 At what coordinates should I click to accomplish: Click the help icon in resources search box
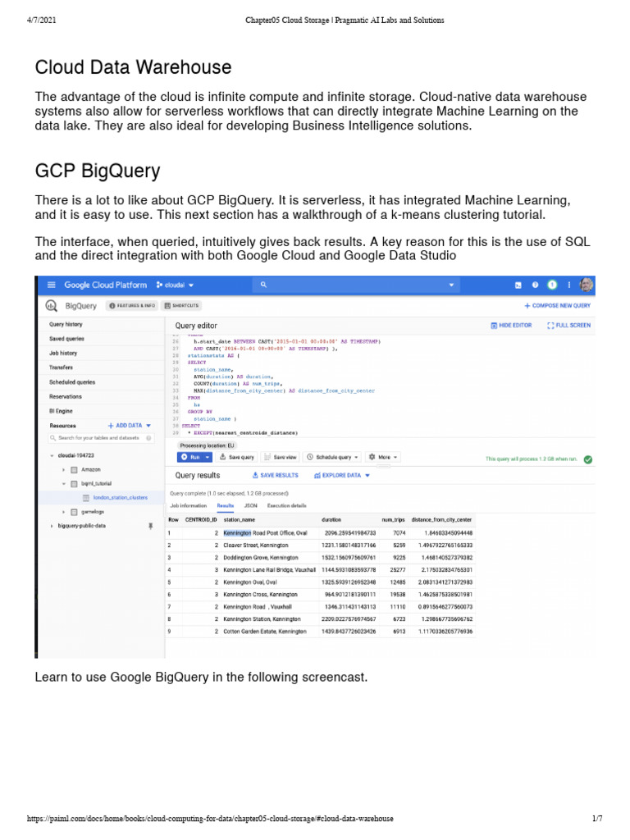coord(149,438)
